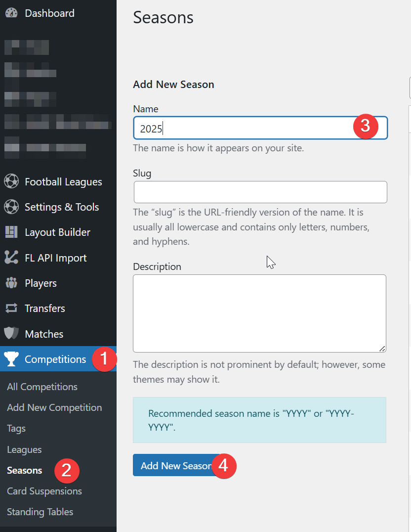This screenshot has width=411, height=532.
Task: Click the Dashboard gauge icon
Action: point(11,13)
